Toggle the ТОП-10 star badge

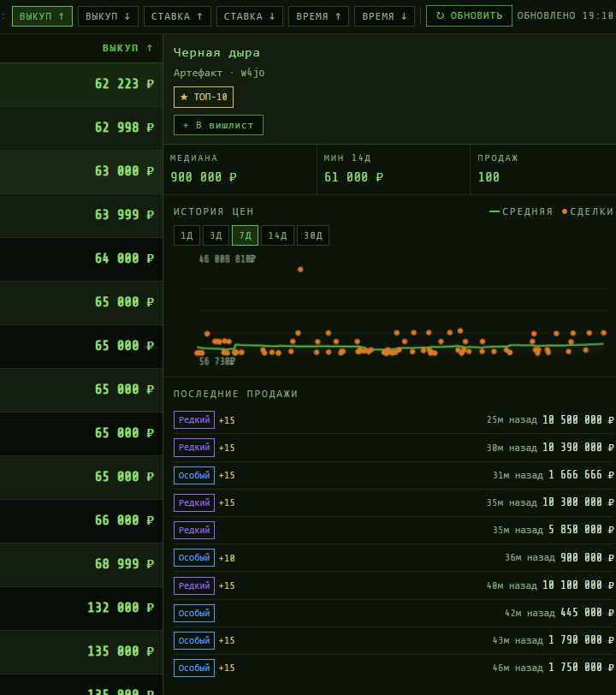click(204, 97)
